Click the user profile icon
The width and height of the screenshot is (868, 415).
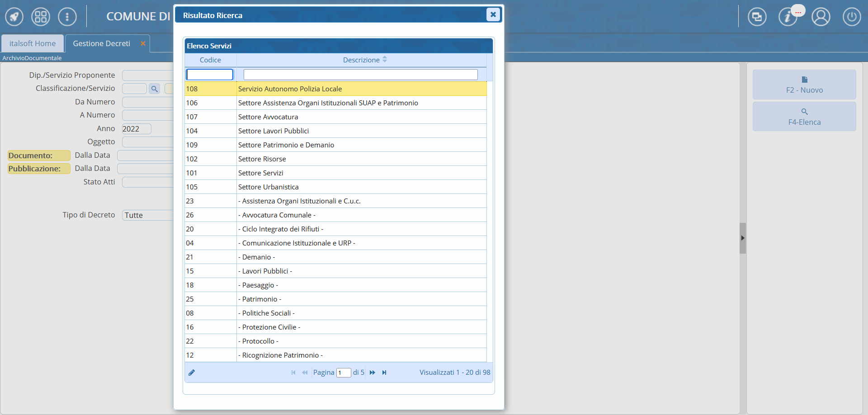pos(821,17)
